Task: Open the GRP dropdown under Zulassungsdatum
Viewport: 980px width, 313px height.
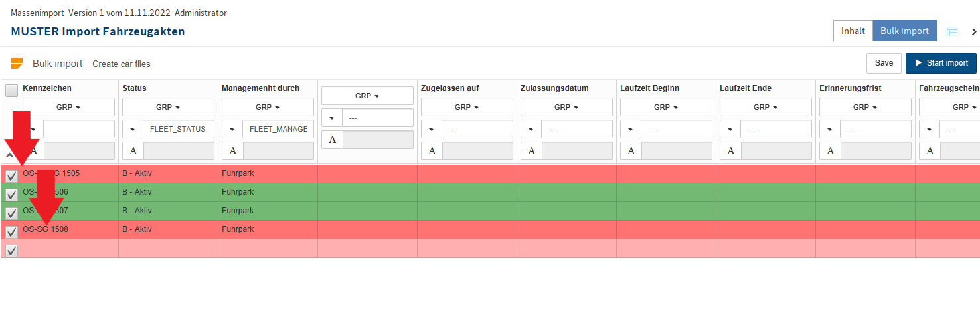Action: 566,107
